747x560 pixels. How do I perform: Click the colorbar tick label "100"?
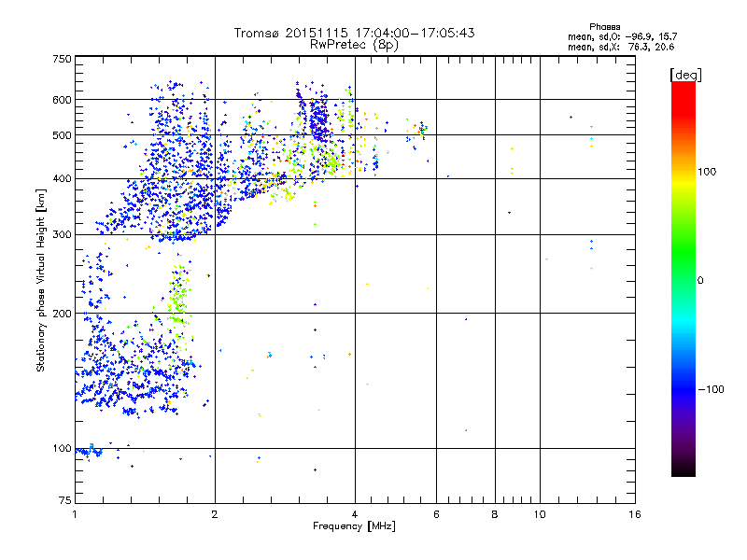coord(707,172)
